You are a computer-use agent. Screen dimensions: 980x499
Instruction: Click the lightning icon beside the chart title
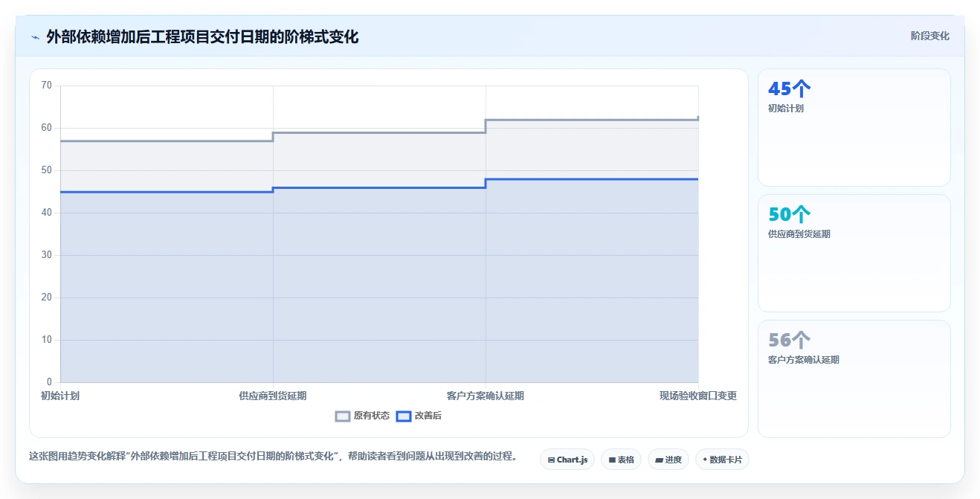[35, 37]
